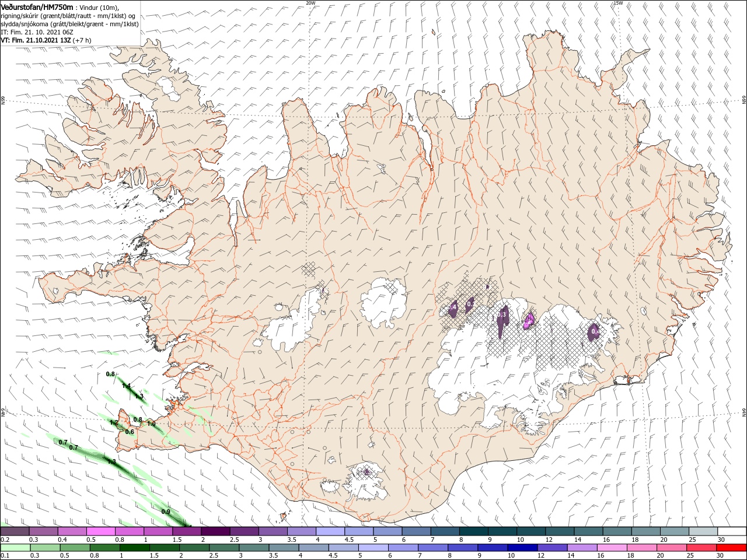Image resolution: width=747 pixels, height=560 pixels.
Task: Click the 1.0 rain value label
Action: (x=151, y=424)
